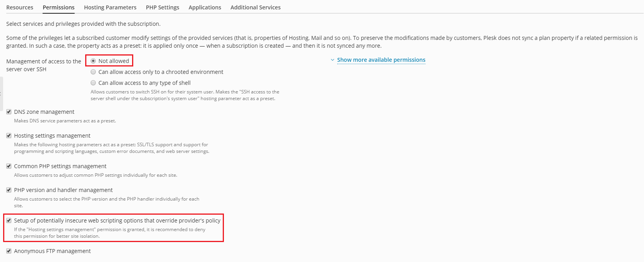Switch to the Hosting Parameters tab
Image resolution: width=644 pixels, height=262 pixels.
pos(110,7)
